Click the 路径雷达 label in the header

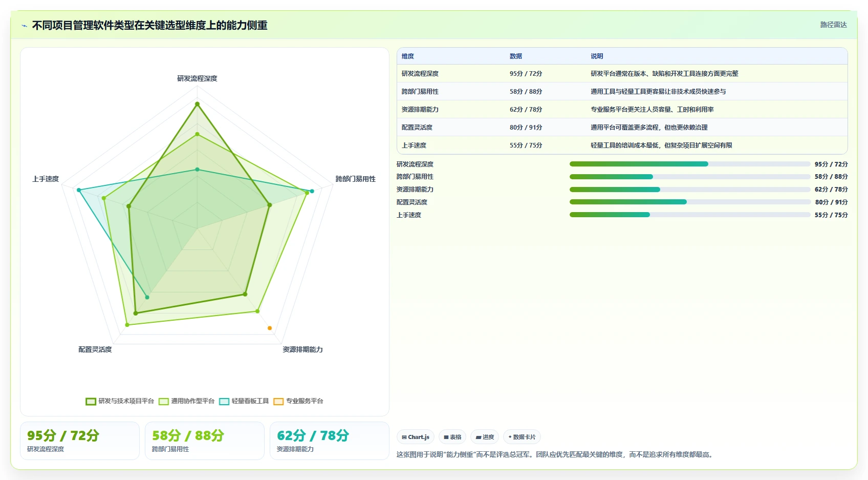[x=833, y=25]
